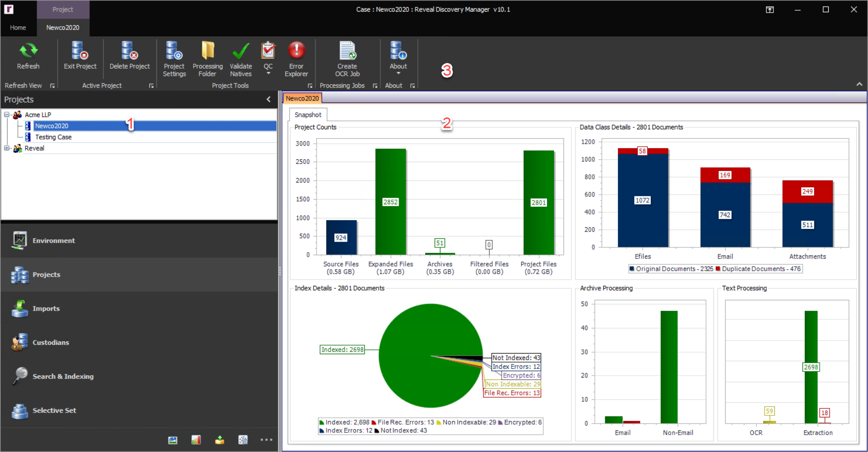868x452 pixels.
Task: Click the Project Files bar labeled 2801
Action: [539, 202]
